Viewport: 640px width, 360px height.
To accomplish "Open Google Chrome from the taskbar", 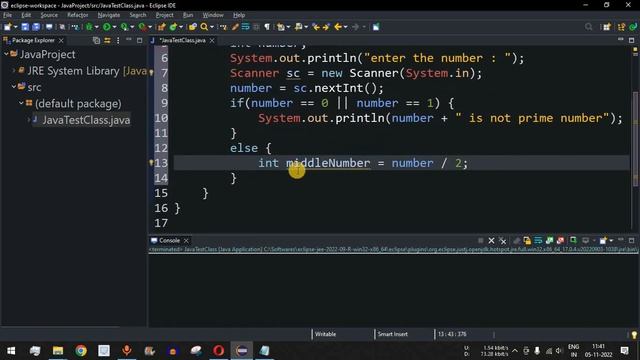I will (81, 351).
